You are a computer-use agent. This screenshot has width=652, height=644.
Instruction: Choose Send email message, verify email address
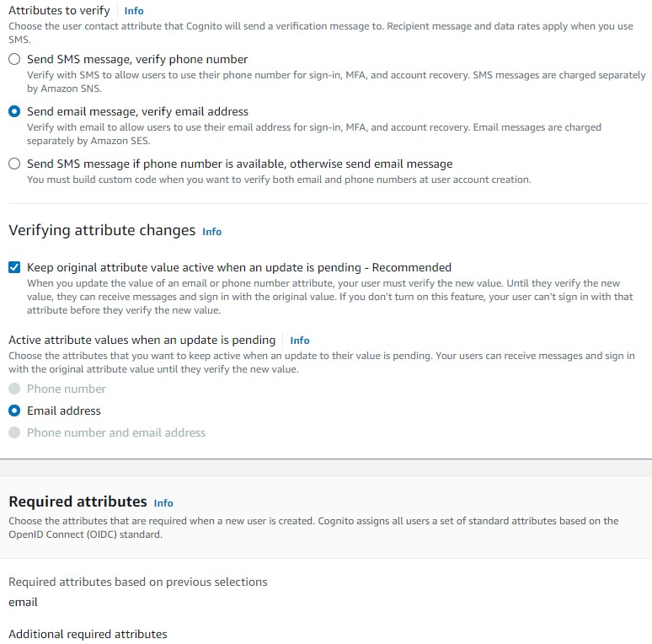pos(14,112)
